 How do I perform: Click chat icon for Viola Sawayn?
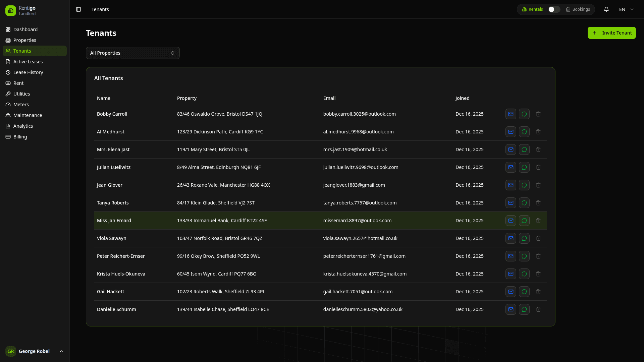[524, 238]
